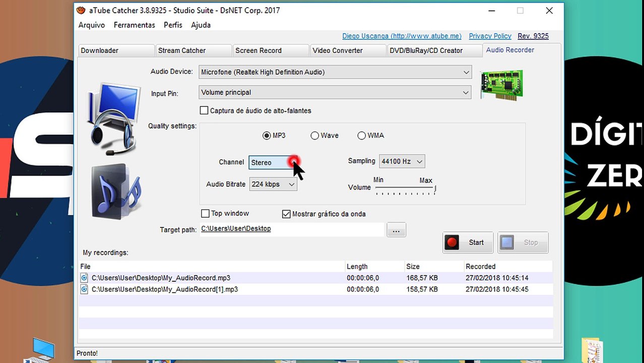Viewport: 644px width, 363px height.
Task: Enable the Top window checkbox
Action: tap(205, 213)
